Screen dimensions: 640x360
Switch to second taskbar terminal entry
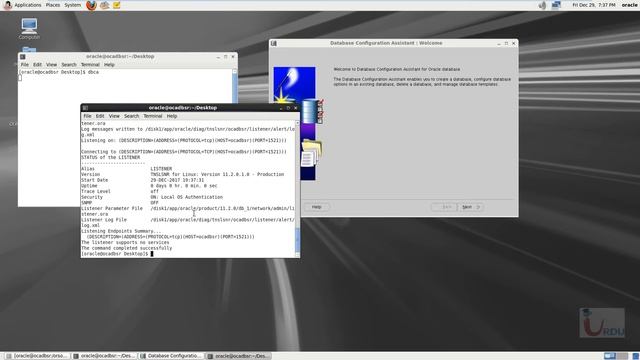click(104, 356)
